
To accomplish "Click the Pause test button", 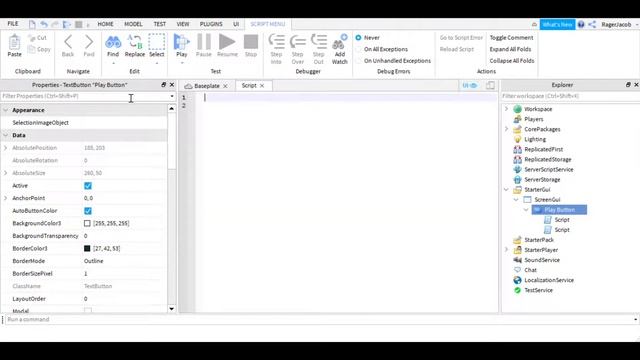I will click(204, 45).
